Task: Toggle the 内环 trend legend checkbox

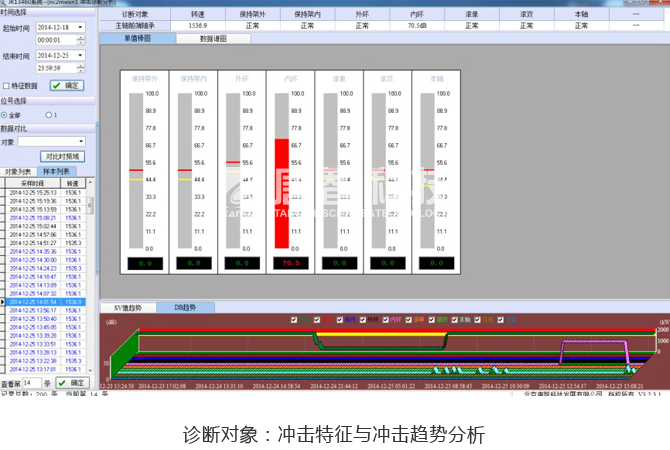Action: click(x=386, y=320)
